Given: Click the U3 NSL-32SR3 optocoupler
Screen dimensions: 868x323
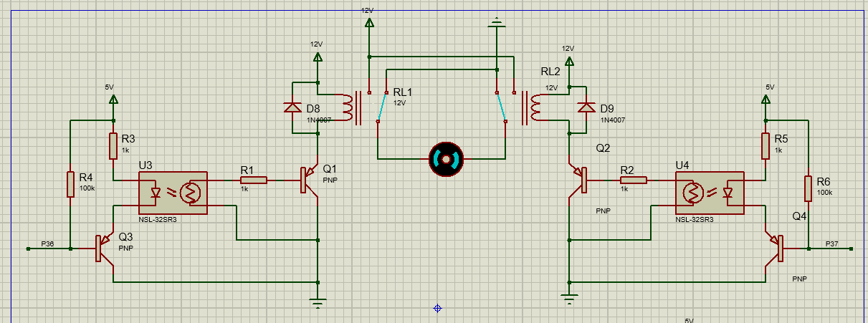Looking at the screenshot, I should 172,193.
